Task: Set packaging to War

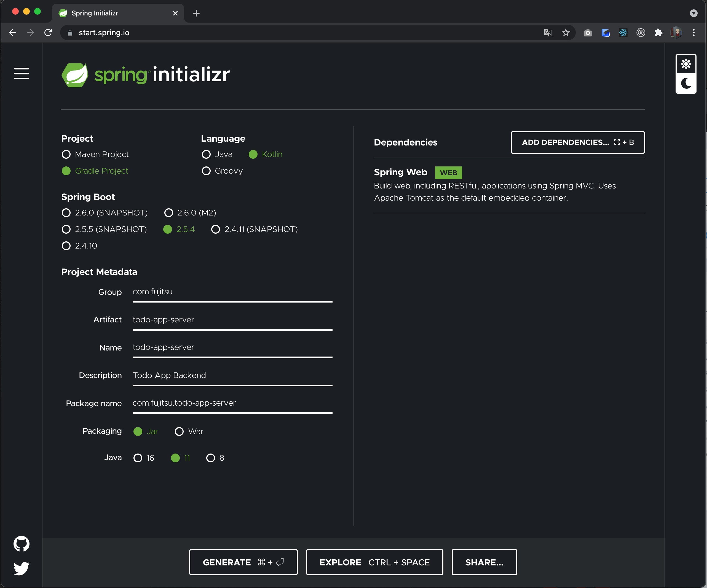Action: coord(189,431)
